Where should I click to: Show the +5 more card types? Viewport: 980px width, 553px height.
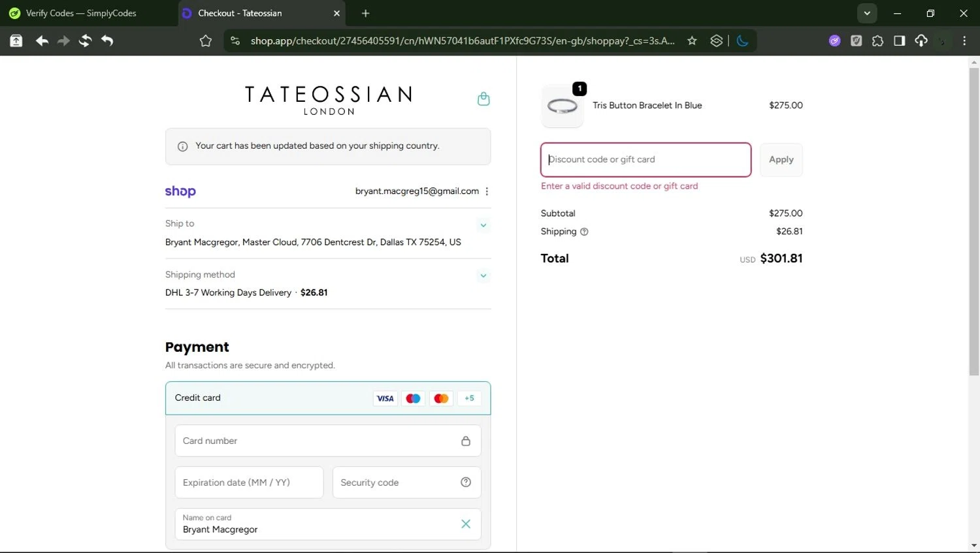[469, 398]
